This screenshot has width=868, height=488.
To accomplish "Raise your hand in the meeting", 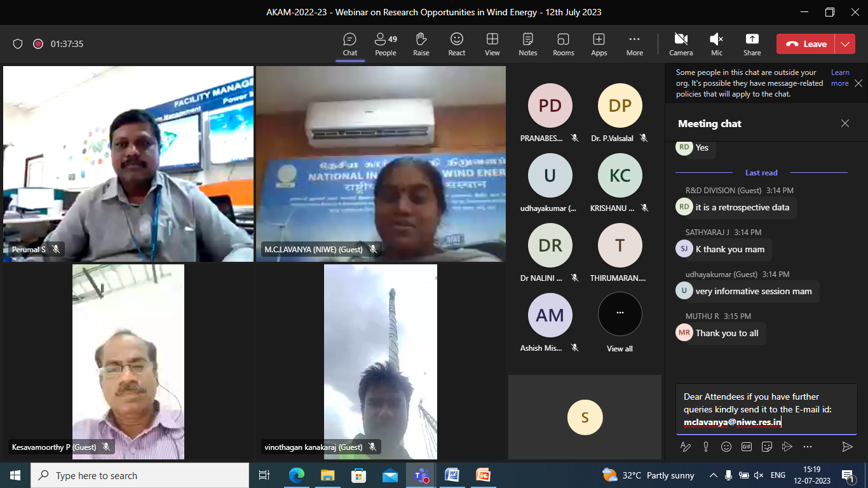I will [421, 44].
